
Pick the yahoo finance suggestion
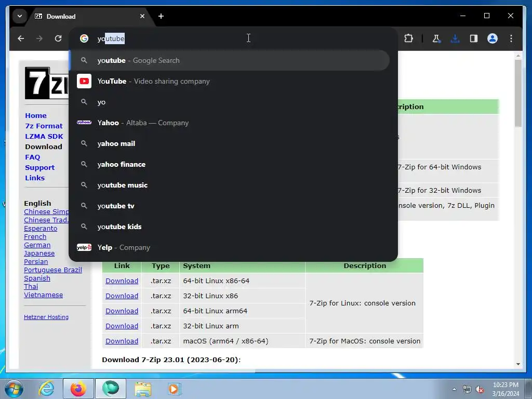click(229, 164)
